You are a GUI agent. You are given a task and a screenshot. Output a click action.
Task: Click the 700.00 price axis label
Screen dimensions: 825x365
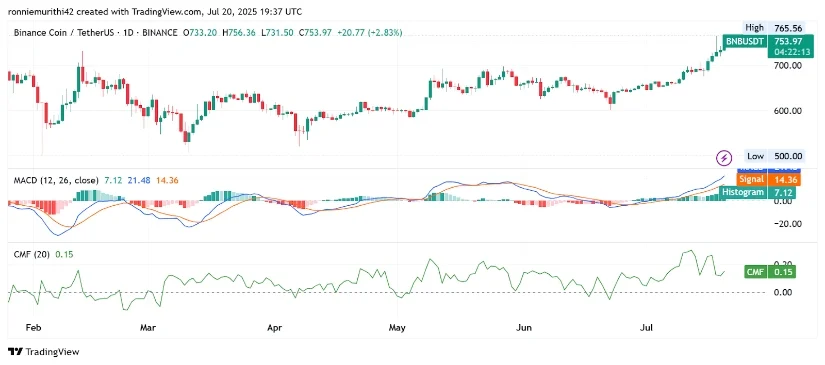pos(787,66)
